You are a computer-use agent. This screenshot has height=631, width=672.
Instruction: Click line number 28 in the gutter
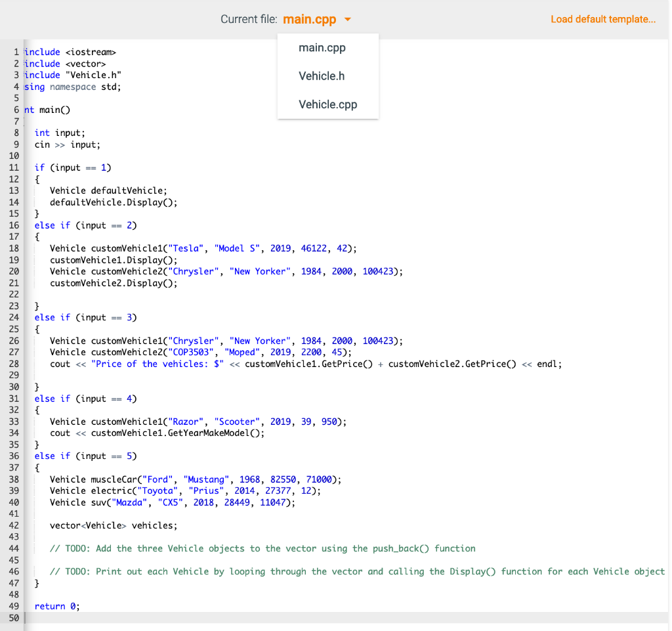[x=14, y=364]
